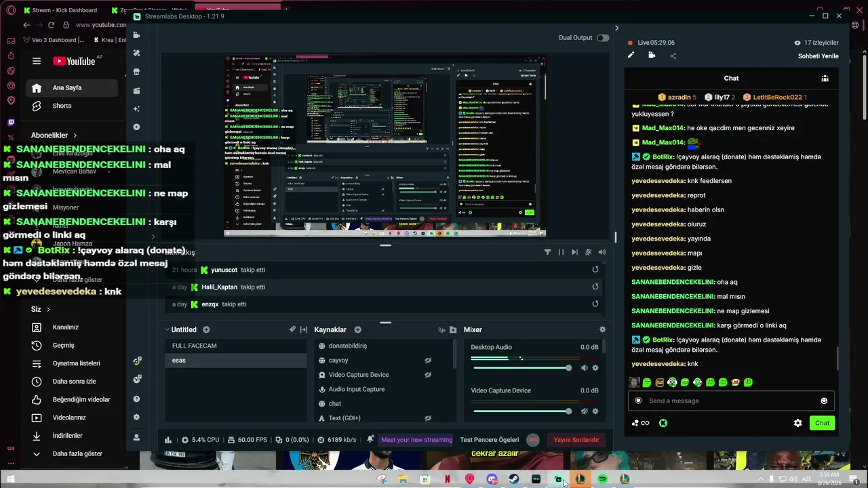
Task: Adjust Video Capture Device volume slider
Action: [522, 411]
